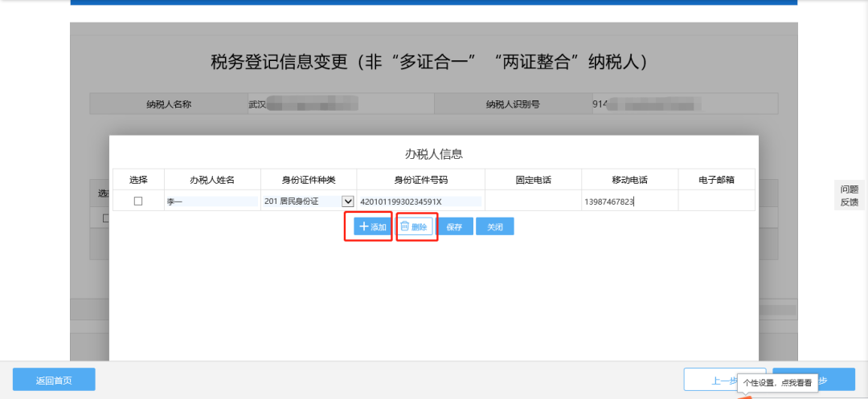Screen dimensions: 868x399
Task: Click the empty 电子邮箱 field
Action: (x=717, y=202)
